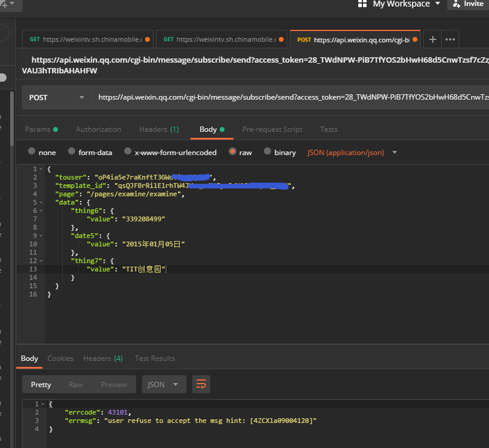
Task: Click the "339208499" value in the editor
Action: (143, 219)
